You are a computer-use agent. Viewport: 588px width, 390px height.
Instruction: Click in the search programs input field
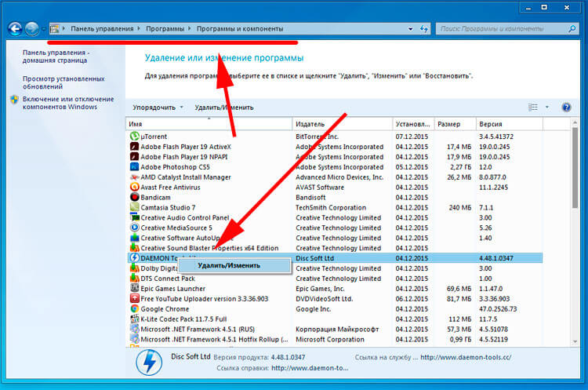coord(501,28)
